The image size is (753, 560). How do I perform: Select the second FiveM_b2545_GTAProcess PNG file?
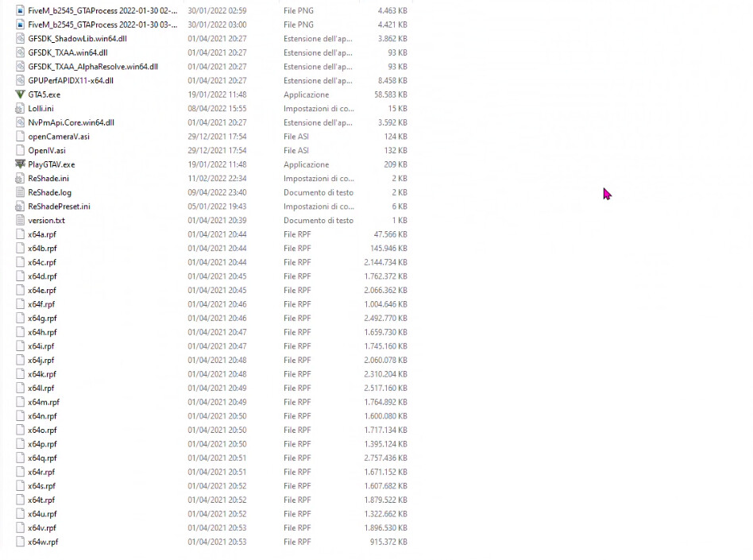point(102,25)
